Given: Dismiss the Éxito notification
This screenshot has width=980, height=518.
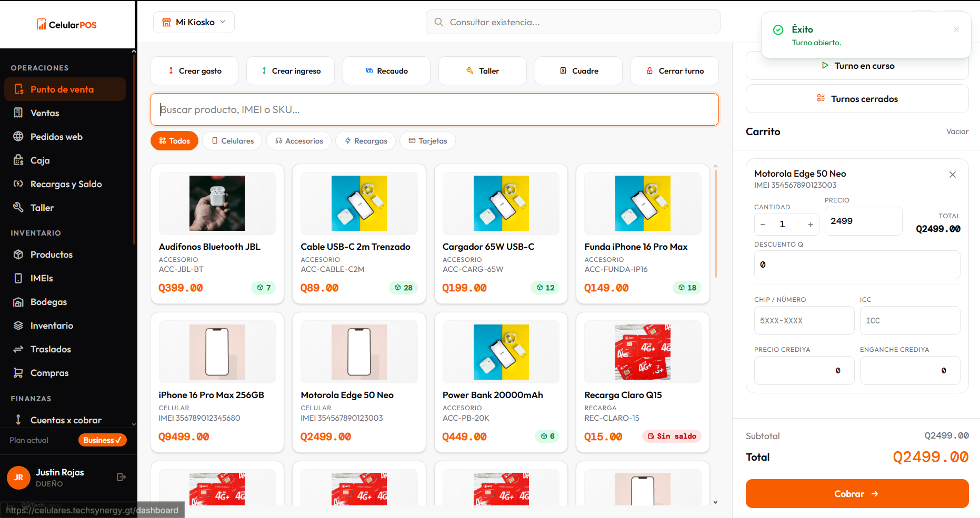Looking at the screenshot, I should pos(956,29).
